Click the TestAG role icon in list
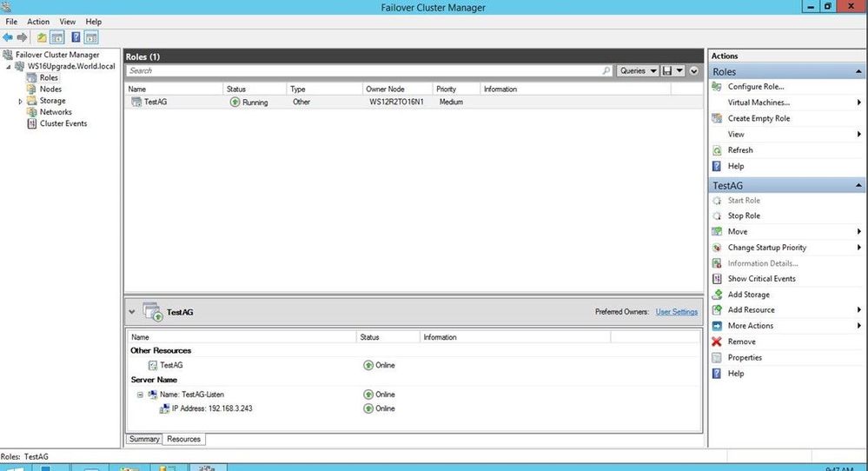The width and height of the screenshot is (868, 471). 136,102
